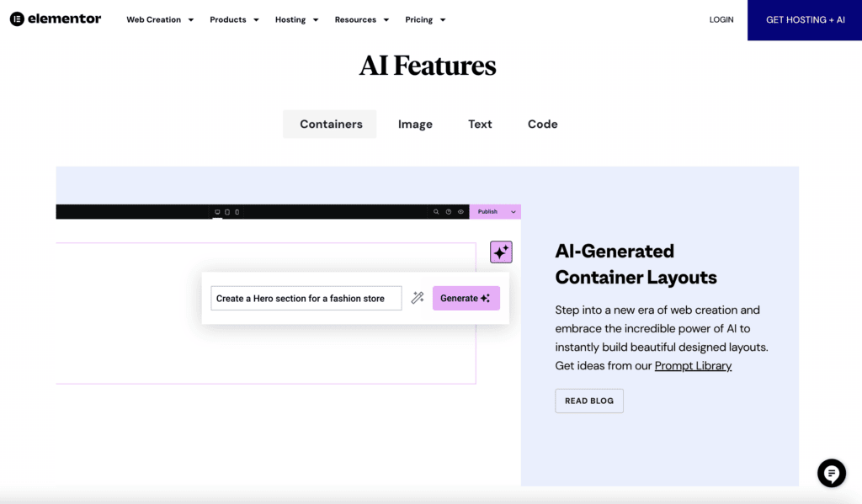The width and height of the screenshot is (862, 504).
Task: Click the AI sparkles icon on the canvas
Action: (501, 252)
